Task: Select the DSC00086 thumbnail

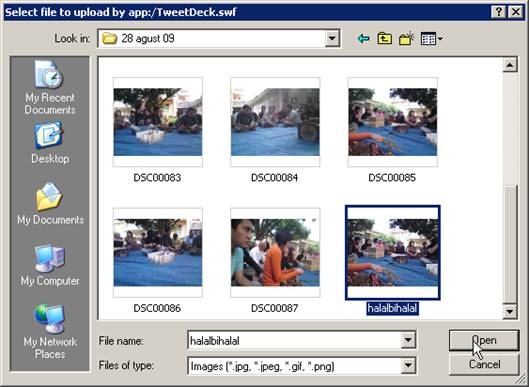Action: click(158, 252)
